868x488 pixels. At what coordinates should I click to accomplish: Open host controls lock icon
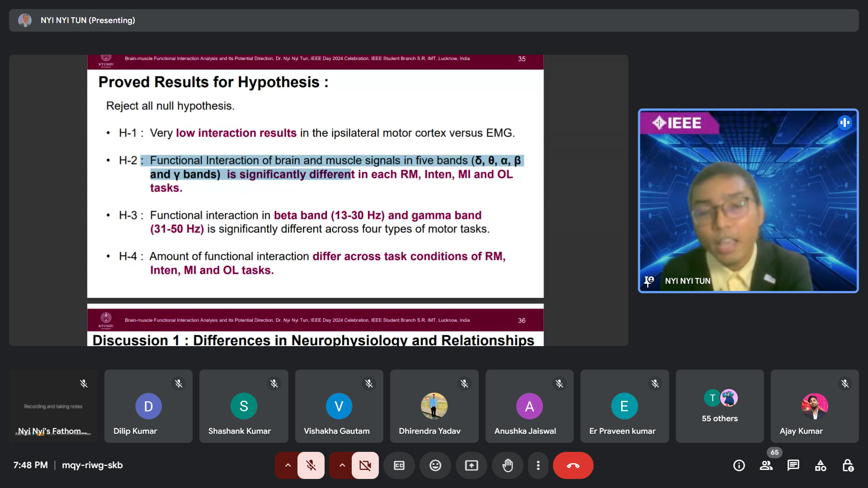[848, 465]
